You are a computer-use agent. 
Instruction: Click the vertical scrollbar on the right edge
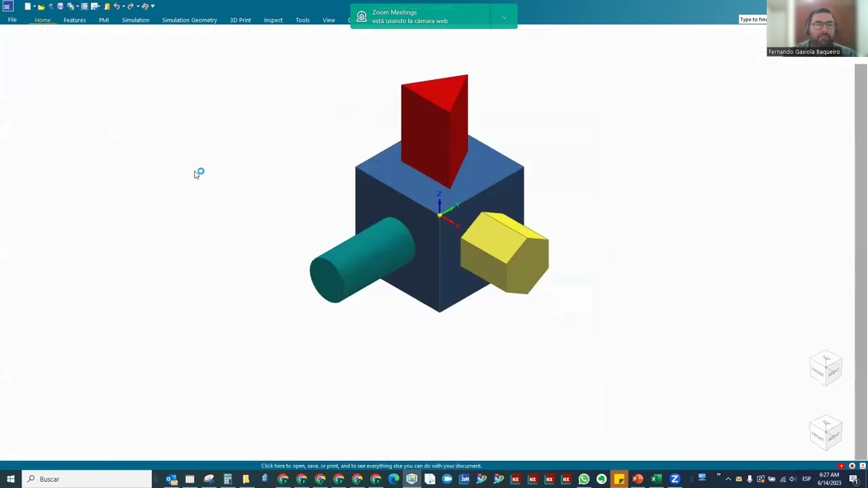point(861,261)
